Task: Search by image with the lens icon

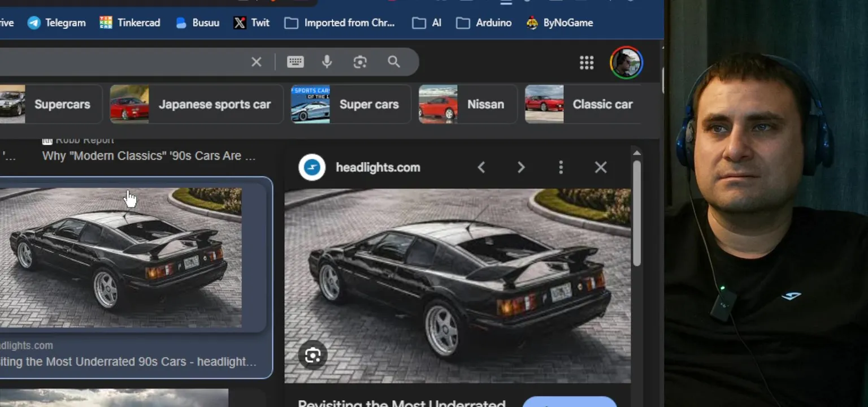Action: coord(360,62)
